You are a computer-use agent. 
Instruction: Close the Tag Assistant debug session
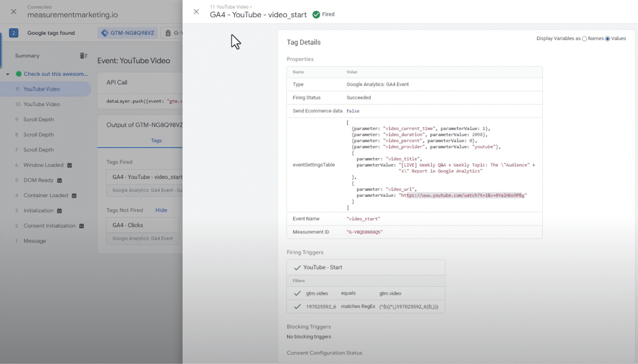tap(14, 11)
